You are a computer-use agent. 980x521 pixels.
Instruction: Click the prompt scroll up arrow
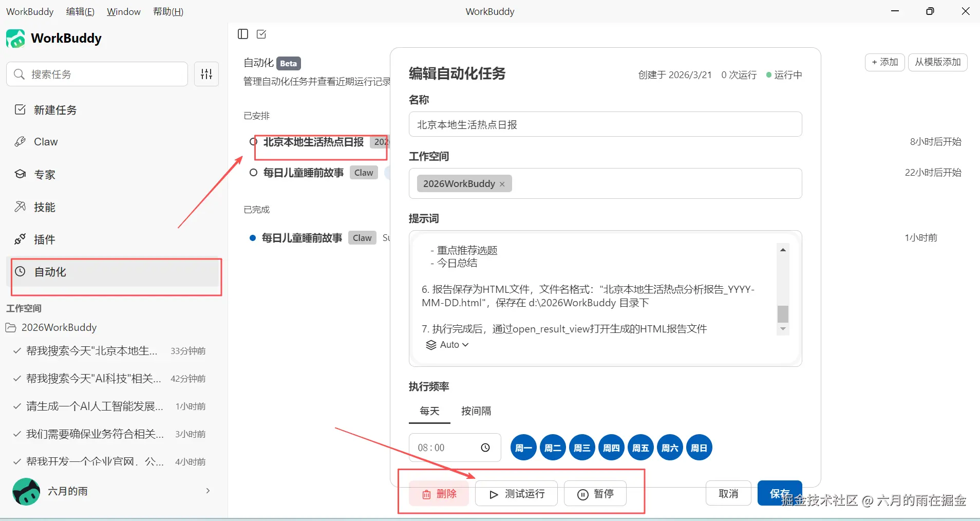(x=783, y=250)
